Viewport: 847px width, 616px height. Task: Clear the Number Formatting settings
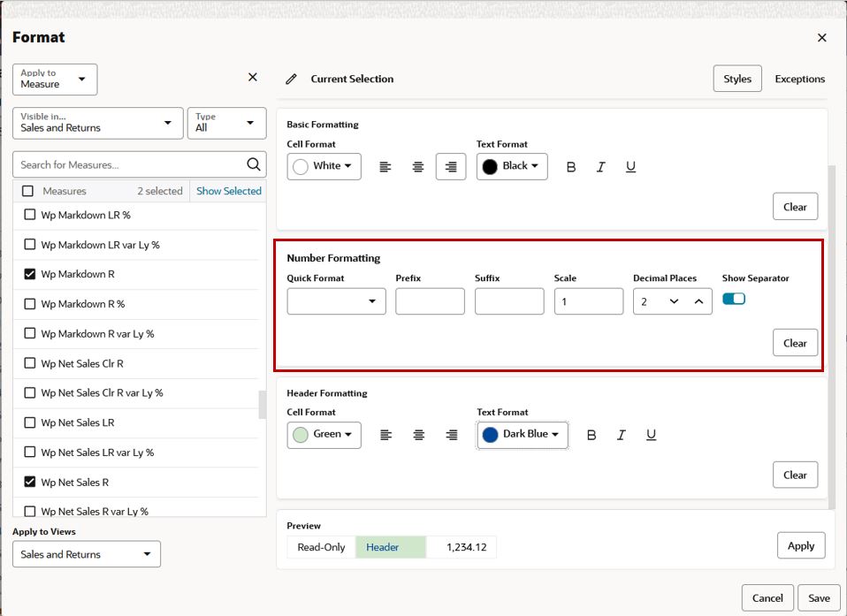795,343
